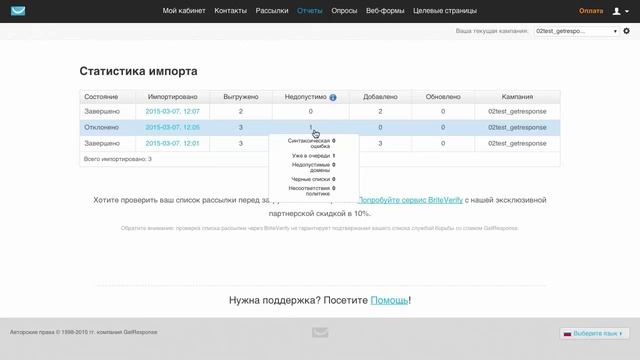Open the Отчеты menu
Screen dimensions: 640x360
[x=310, y=11]
